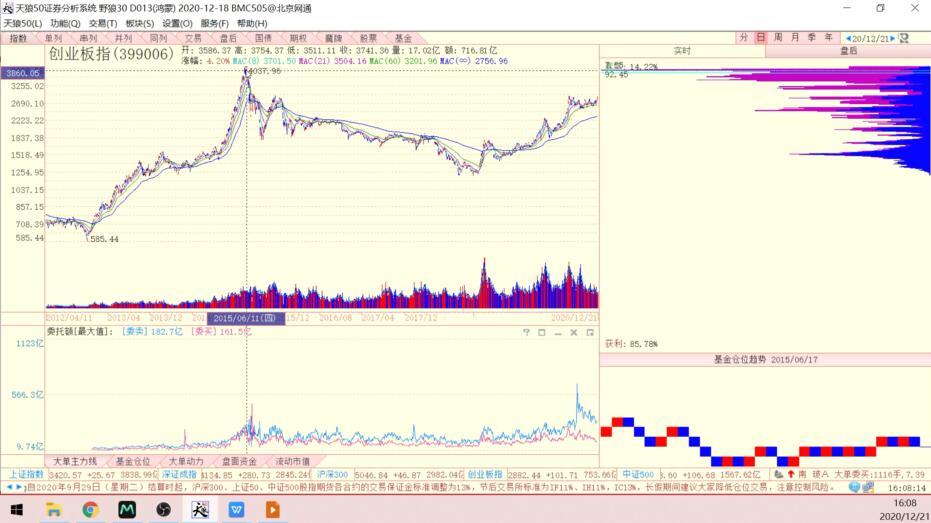Switch right panel to 盘后 tab

point(848,51)
